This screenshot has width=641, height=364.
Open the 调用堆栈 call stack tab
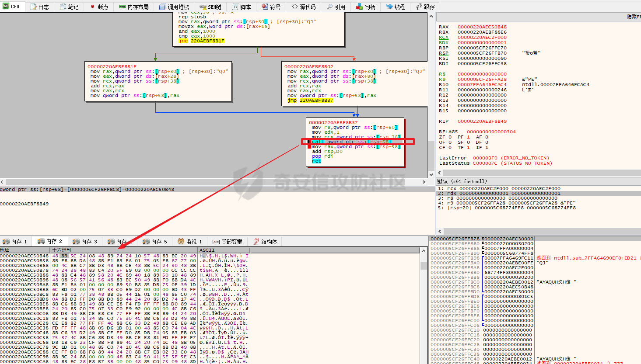pos(174,7)
